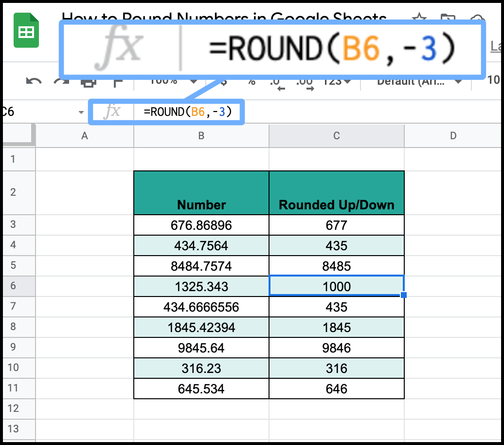504x445 pixels.
Task: Select row 6 header
Action: [19, 286]
